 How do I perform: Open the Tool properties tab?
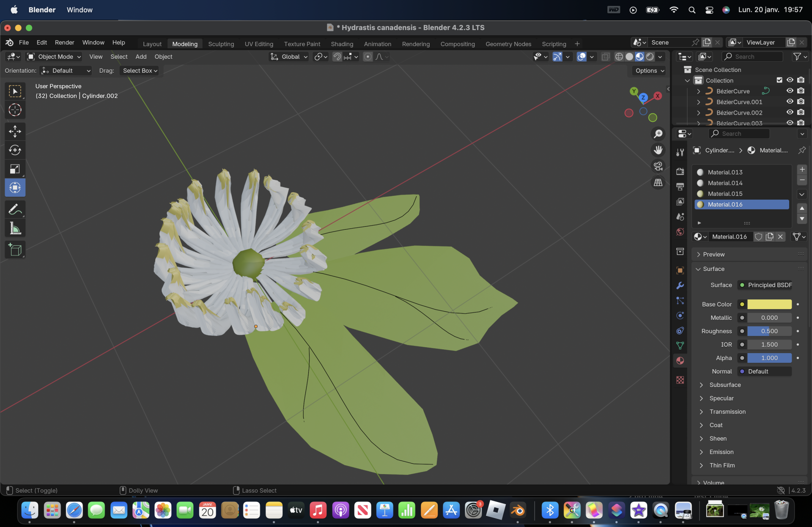tap(680, 152)
